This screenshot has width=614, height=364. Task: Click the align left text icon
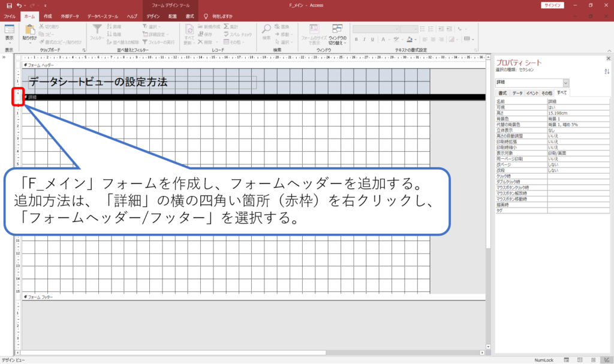(x=425, y=39)
